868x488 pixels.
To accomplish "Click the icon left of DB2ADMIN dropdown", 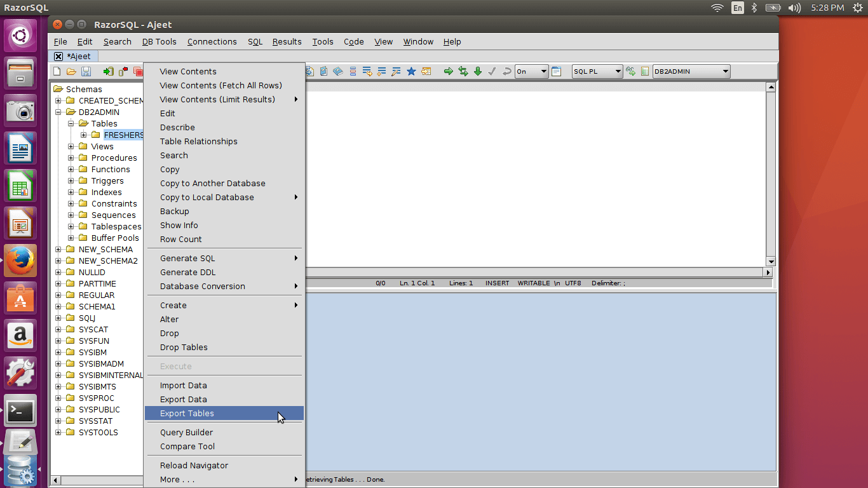I will [x=645, y=71].
